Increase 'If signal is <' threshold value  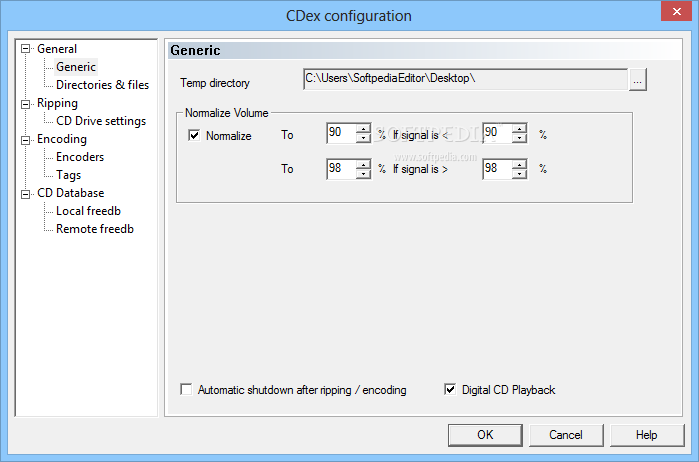click(x=519, y=128)
